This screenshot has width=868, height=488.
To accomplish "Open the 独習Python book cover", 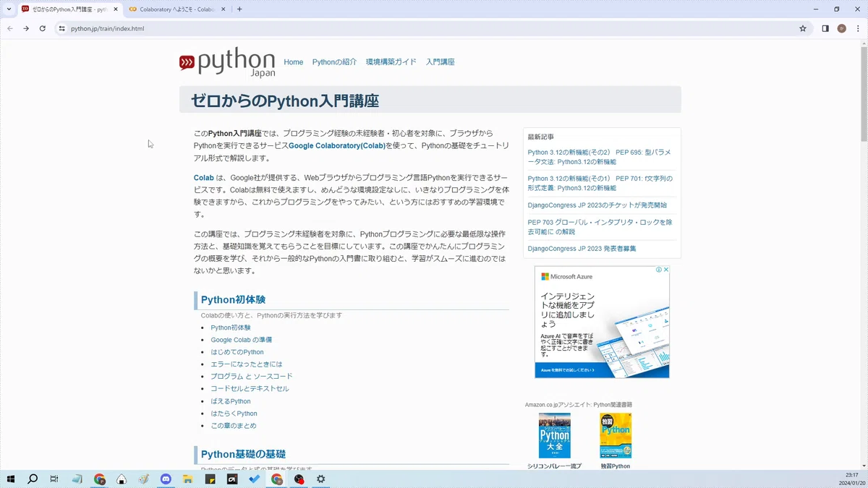I will pos(616,435).
